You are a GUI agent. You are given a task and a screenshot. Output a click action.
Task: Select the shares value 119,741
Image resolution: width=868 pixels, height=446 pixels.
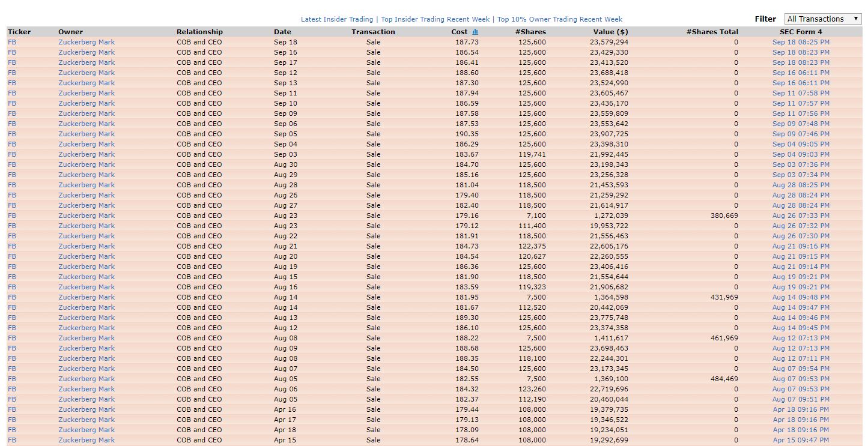click(532, 154)
